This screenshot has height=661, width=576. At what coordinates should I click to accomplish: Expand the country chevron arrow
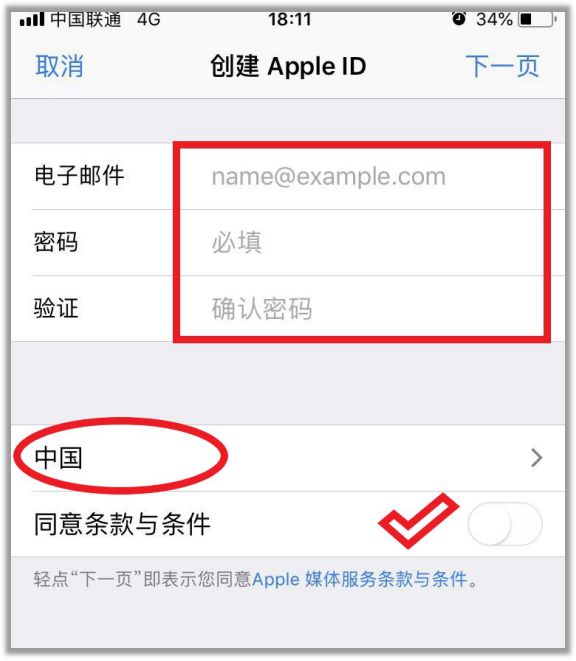[536, 458]
